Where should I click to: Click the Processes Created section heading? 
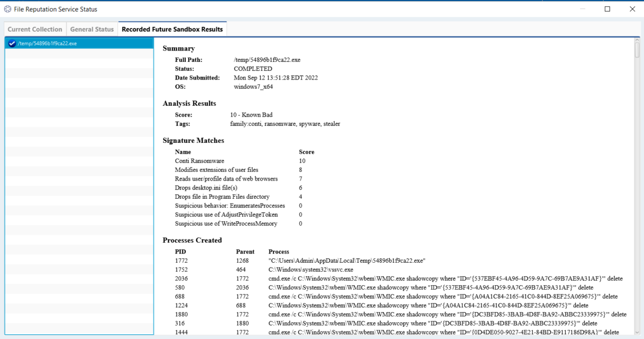(192, 240)
